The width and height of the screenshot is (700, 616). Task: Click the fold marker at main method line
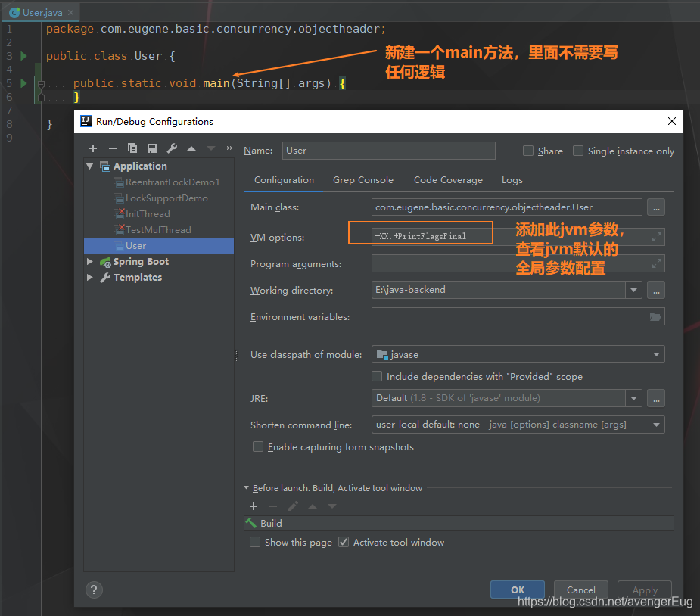[x=41, y=83]
